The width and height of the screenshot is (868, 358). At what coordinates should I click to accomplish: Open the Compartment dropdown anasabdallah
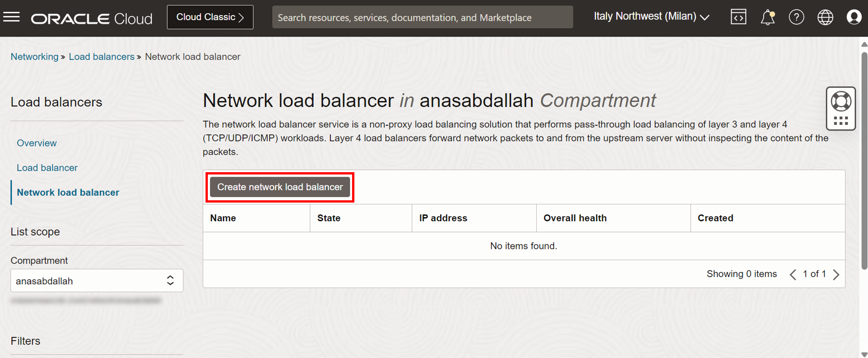coord(97,281)
